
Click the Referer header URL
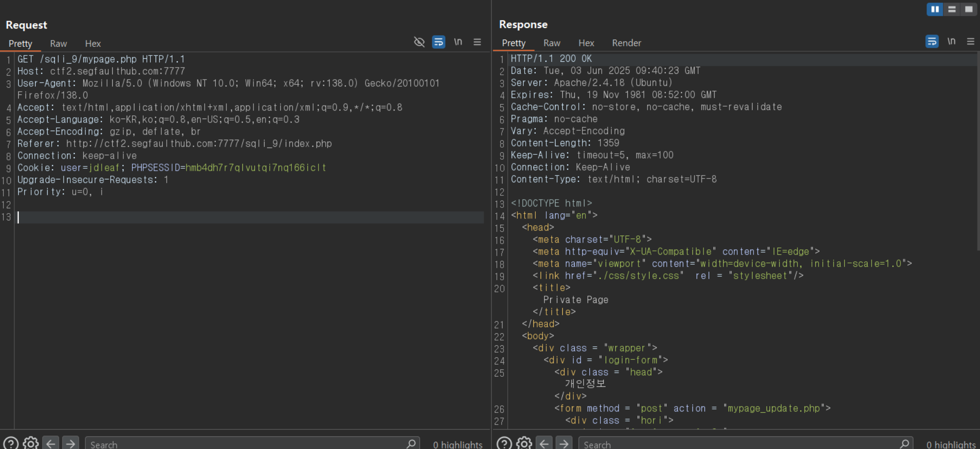tap(199, 143)
